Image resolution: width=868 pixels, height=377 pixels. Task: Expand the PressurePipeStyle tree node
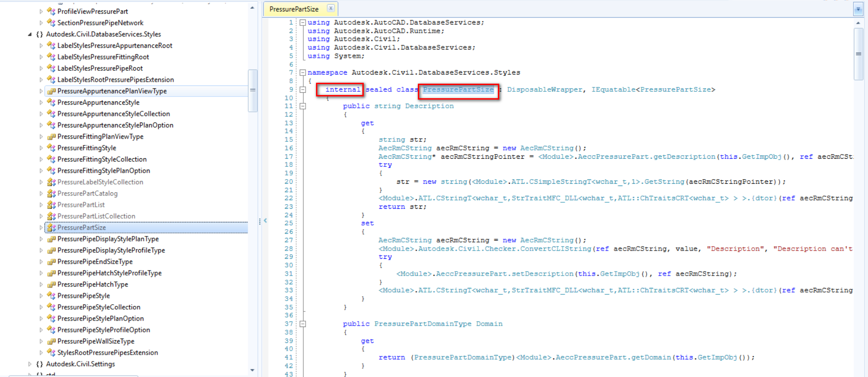[x=41, y=296]
